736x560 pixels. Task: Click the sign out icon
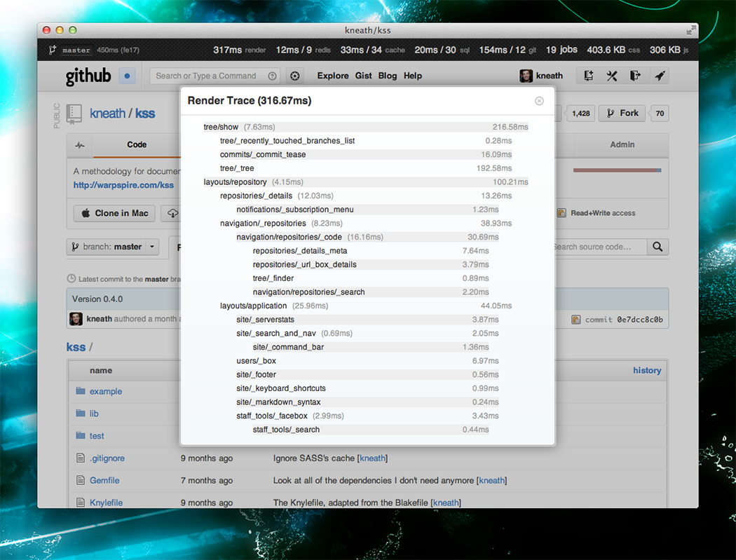point(635,76)
